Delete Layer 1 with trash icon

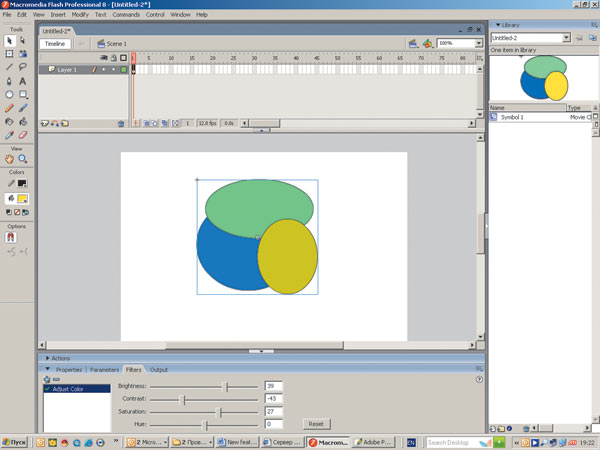tap(122, 124)
